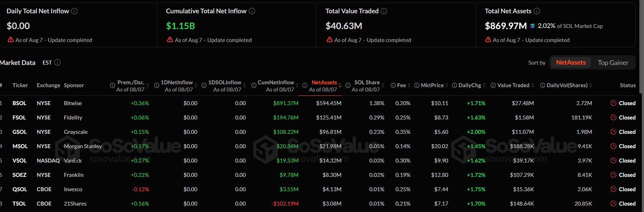
Task: Click info icon before SOL Share column
Action: tap(348, 85)
